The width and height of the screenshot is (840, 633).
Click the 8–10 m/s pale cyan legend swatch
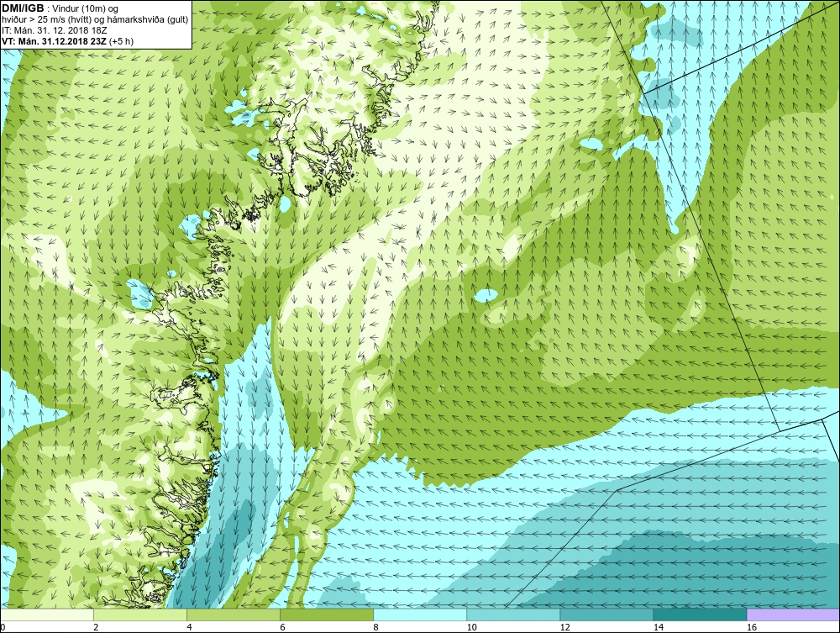(x=419, y=615)
